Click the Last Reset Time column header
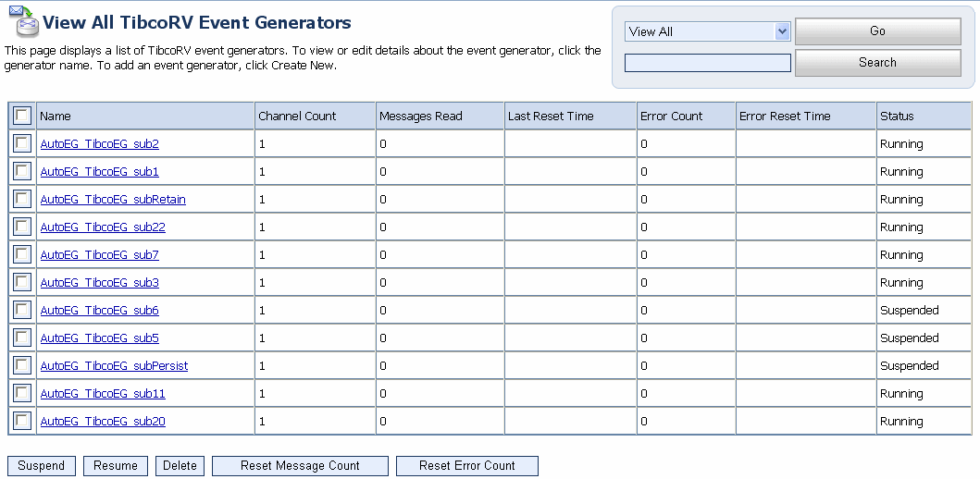 tap(570, 117)
